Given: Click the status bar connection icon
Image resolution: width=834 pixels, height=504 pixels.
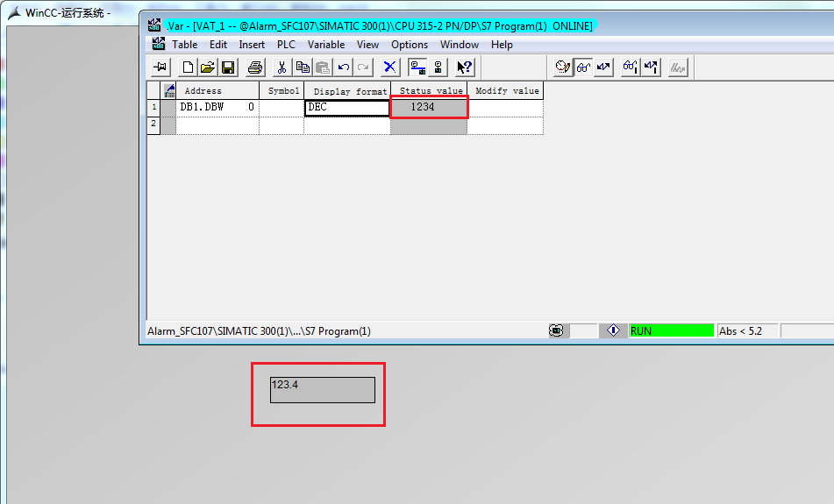Looking at the screenshot, I should click(556, 330).
